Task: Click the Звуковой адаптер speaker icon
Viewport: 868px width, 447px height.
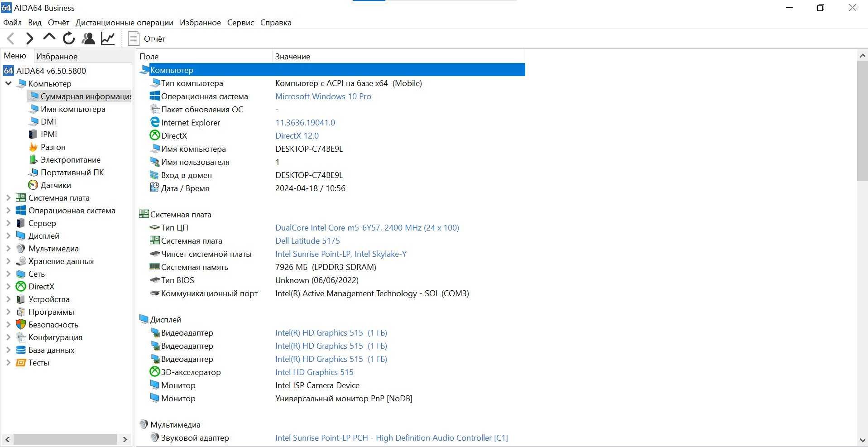Action: coord(155,437)
